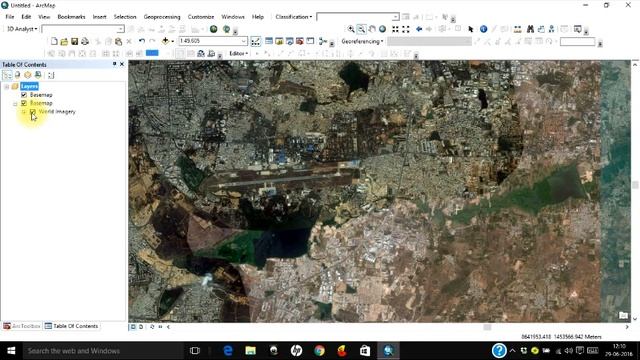Switch TOC to List By Drawing Order
This screenshot has width=640, height=360.
coord(7,75)
